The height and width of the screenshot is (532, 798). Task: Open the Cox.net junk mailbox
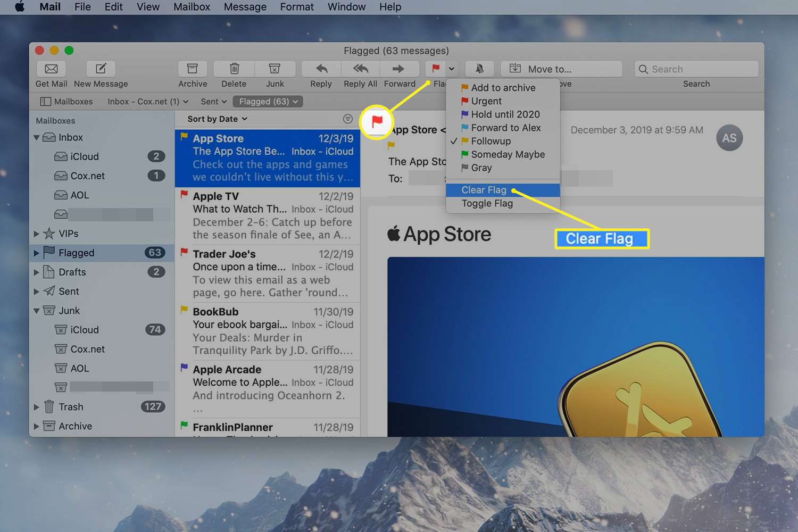coord(102,349)
